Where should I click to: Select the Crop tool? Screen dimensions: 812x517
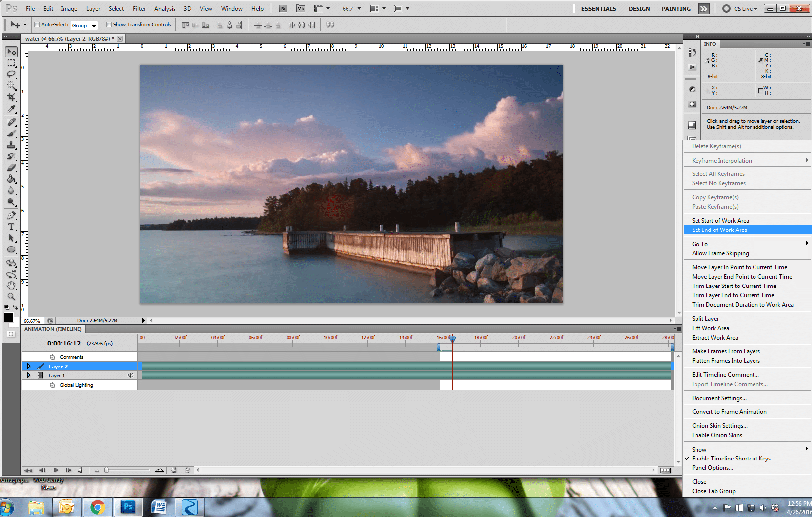point(11,97)
